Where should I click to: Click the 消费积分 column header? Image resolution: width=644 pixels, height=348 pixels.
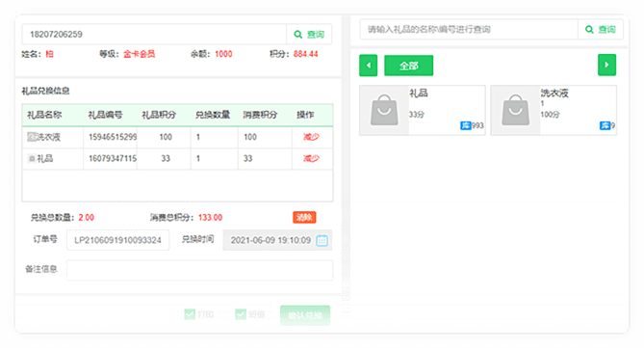point(260,115)
